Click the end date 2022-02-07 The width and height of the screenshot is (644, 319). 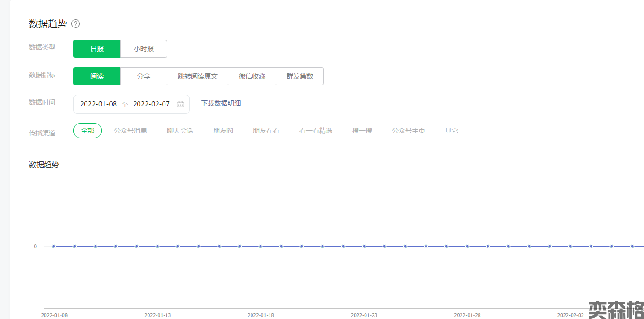(x=151, y=104)
